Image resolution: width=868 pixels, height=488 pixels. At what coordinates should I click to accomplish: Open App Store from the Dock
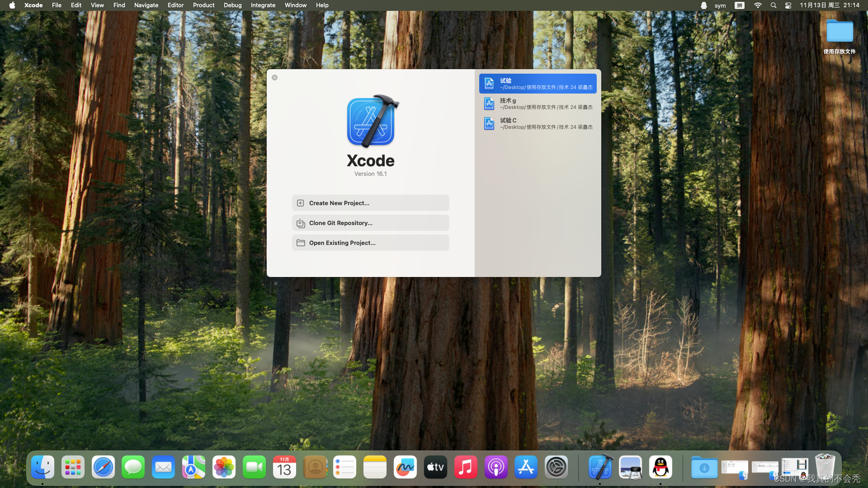tap(526, 467)
